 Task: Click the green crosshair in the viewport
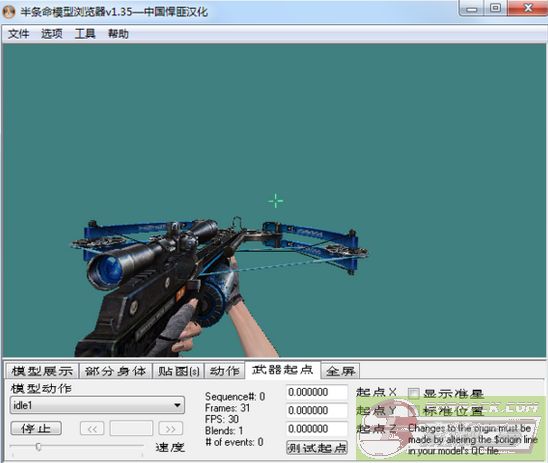click(276, 201)
